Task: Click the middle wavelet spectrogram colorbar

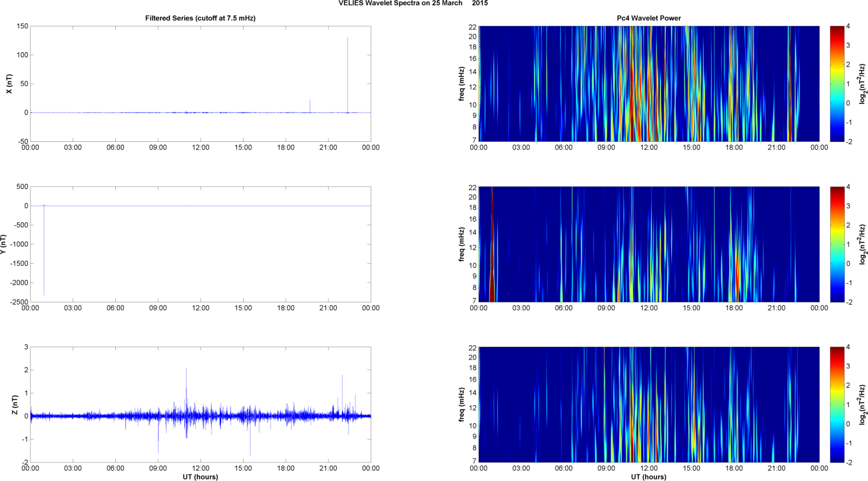Action: [x=837, y=244]
